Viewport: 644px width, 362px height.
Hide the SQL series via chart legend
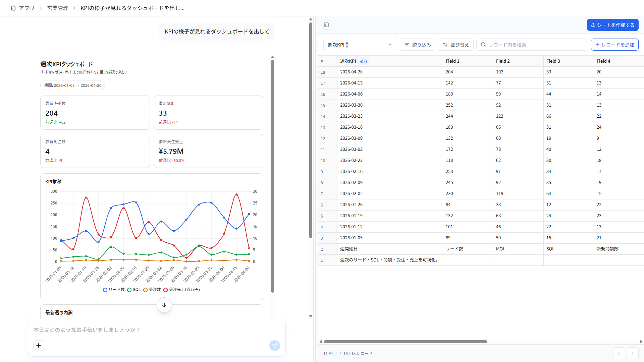pos(130,290)
